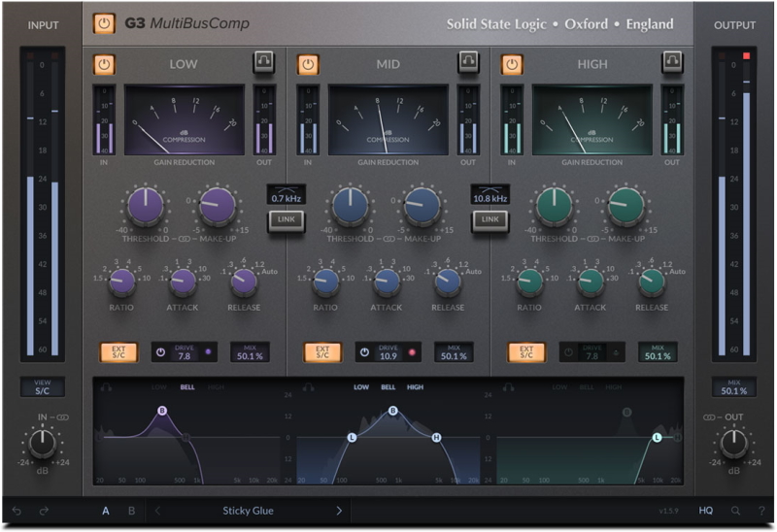Toggle the VIEW S/C button

[x=43, y=386]
